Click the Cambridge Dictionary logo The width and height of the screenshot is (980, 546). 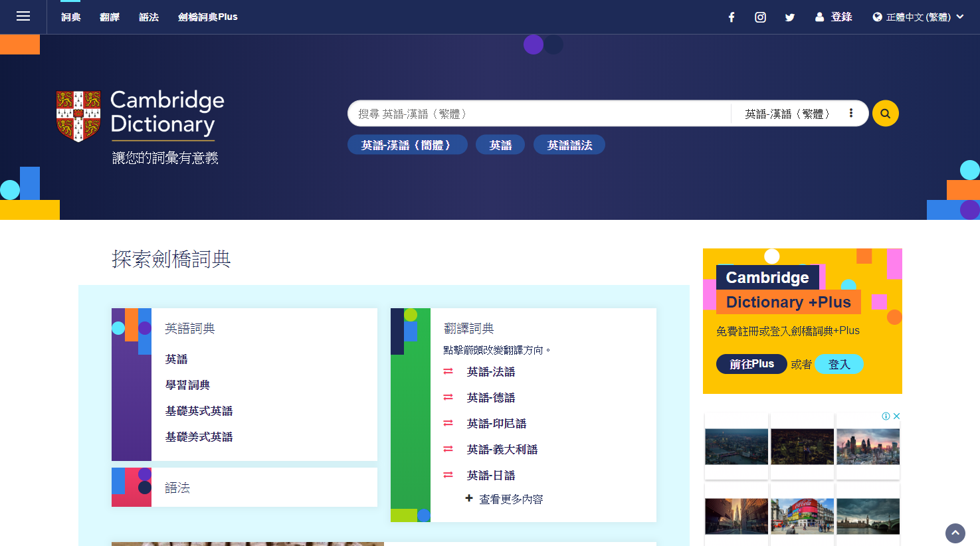[140, 117]
